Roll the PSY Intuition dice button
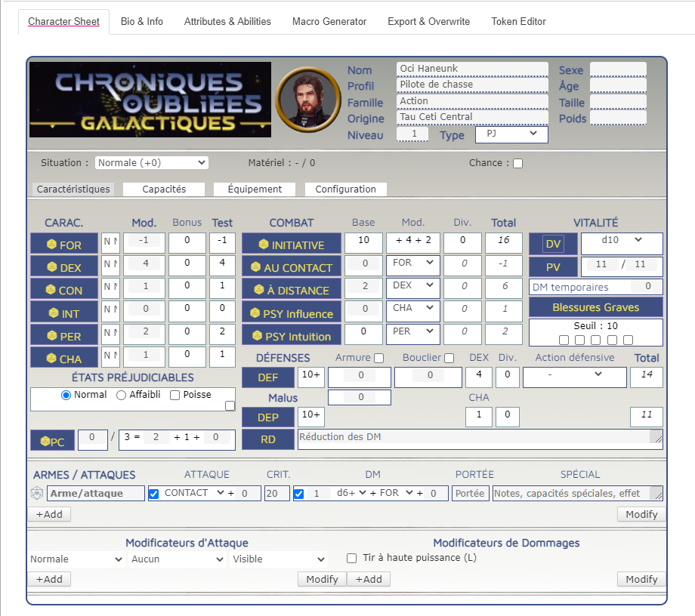Image resolution: width=695 pixels, height=616 pixels. tap(292, 336)
